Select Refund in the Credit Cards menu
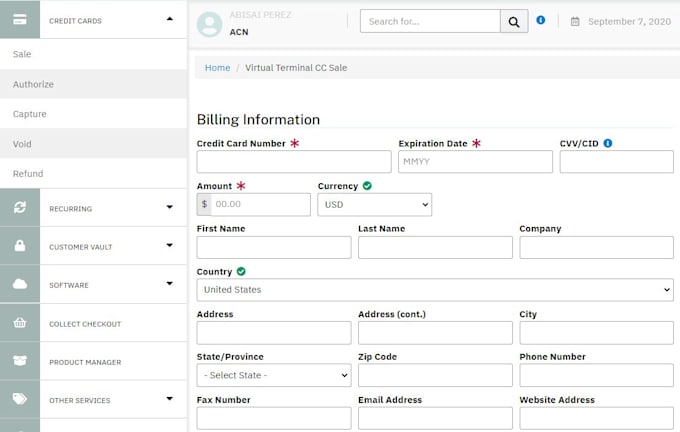 [28, 174]
